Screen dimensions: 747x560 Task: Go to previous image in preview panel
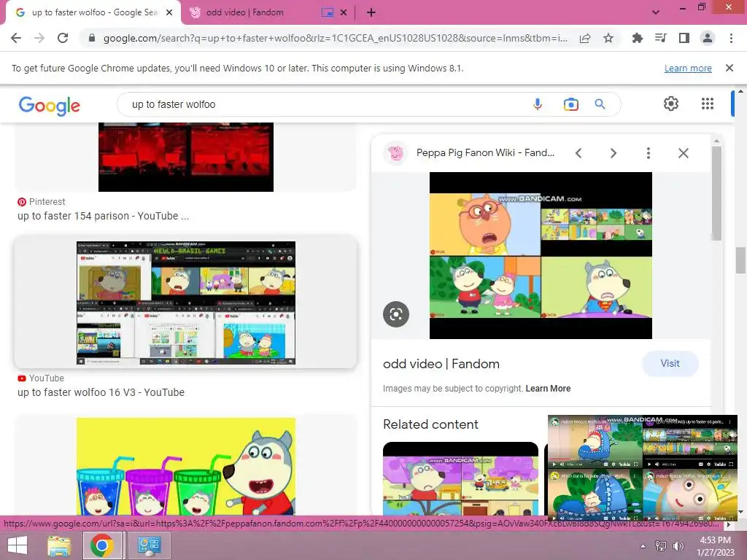pyautogui.click(x=578, y=153)
